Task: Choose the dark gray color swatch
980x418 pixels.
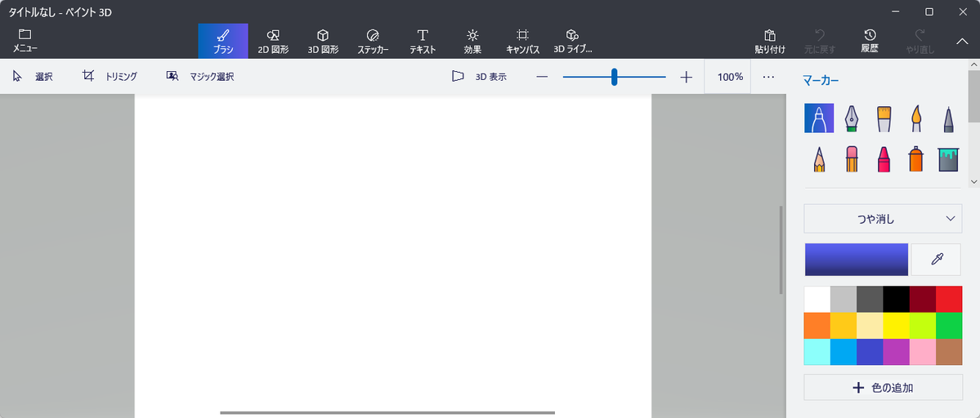Action: coord(870,299)
